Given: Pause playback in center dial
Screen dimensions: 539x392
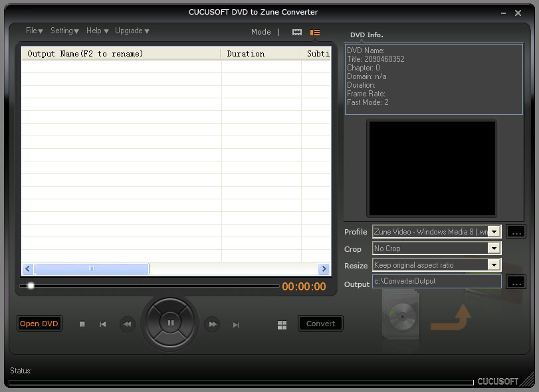Looking at the screenshot, I should point(171,323).
